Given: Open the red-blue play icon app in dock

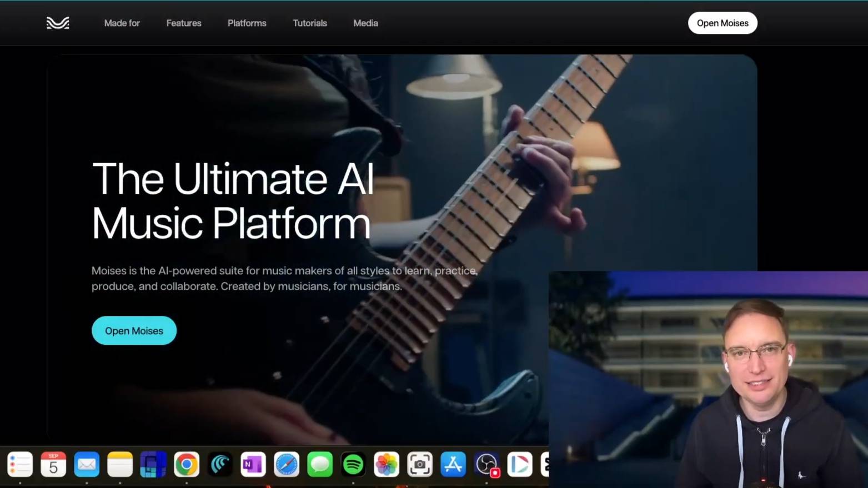Looking at the screenshot, I should [x=520, y=464].
